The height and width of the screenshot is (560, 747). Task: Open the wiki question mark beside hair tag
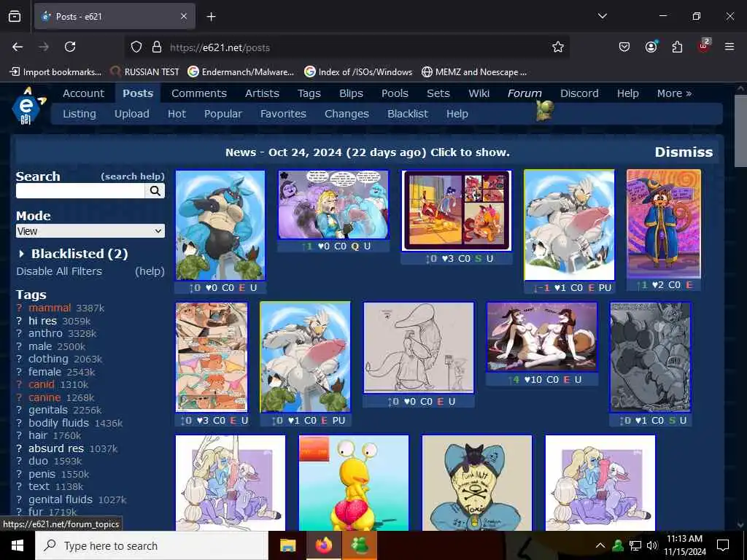[19, 436]
